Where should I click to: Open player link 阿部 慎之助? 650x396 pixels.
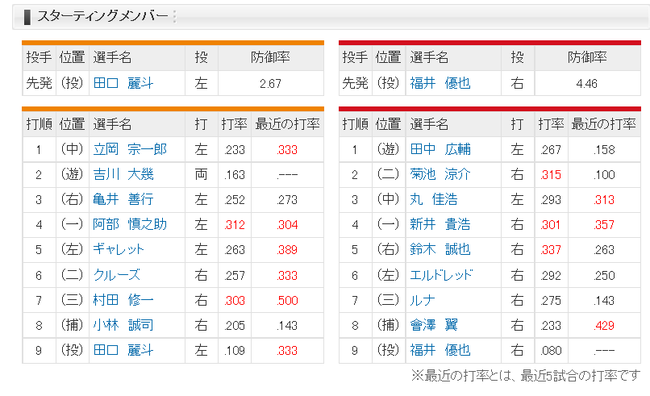click(x=130, y=224)
